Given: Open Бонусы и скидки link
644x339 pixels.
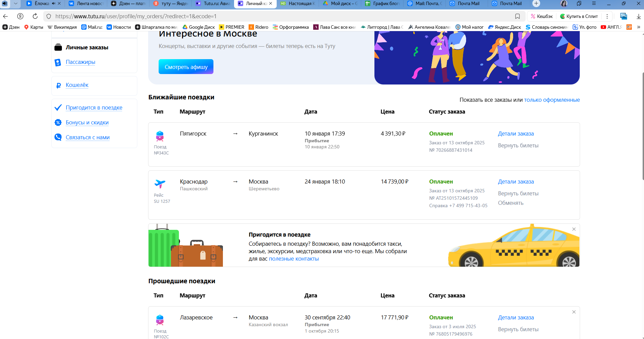Looking at the screenshot, I should point(87,122).
